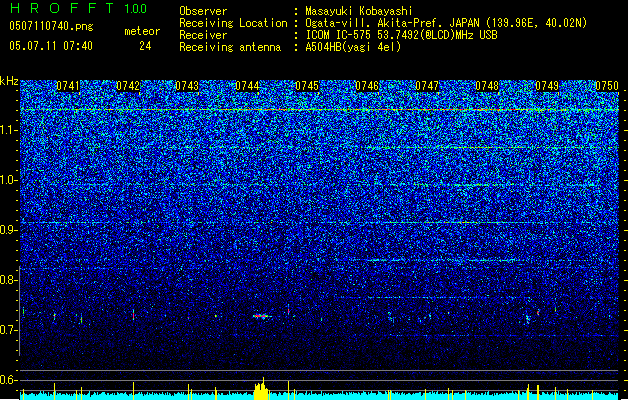This screenshot has height=400, width=629.
Task: Click the Observer name Masayuki Kobayashi
Action: (359, 11)
